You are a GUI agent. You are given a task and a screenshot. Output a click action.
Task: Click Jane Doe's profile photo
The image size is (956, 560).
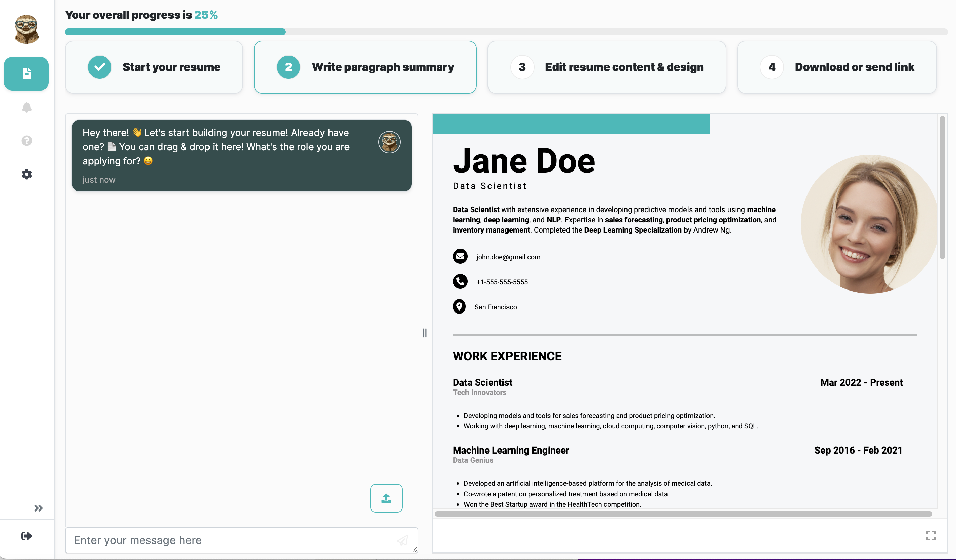coord(869,224)
